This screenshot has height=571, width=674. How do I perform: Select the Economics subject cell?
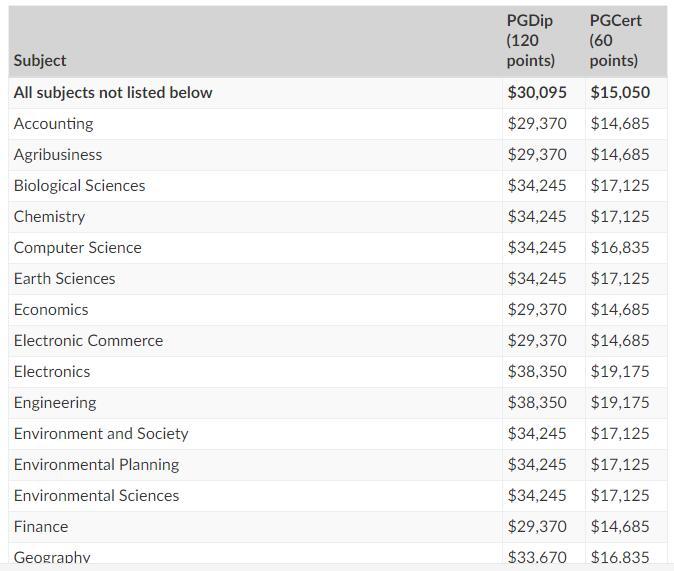(51, 310)
